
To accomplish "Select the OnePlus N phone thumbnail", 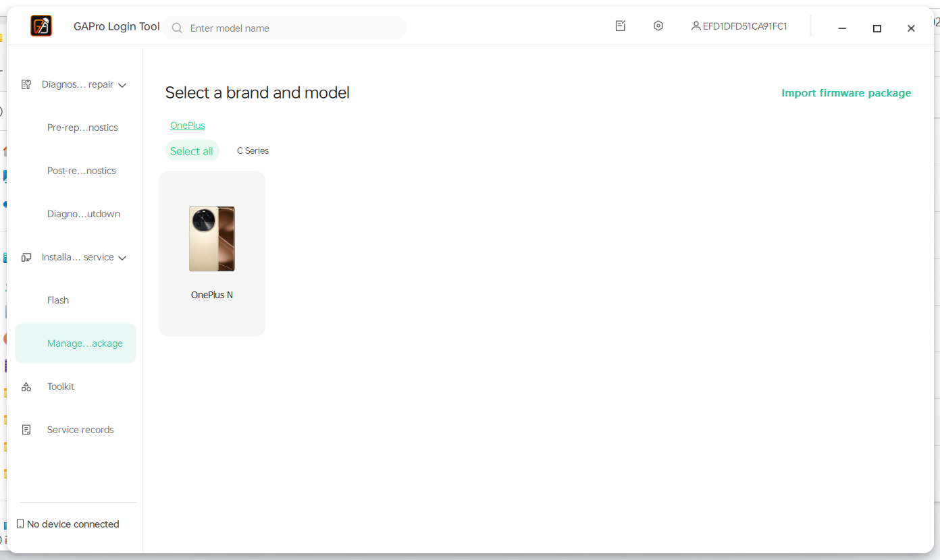I will (212, 239).
